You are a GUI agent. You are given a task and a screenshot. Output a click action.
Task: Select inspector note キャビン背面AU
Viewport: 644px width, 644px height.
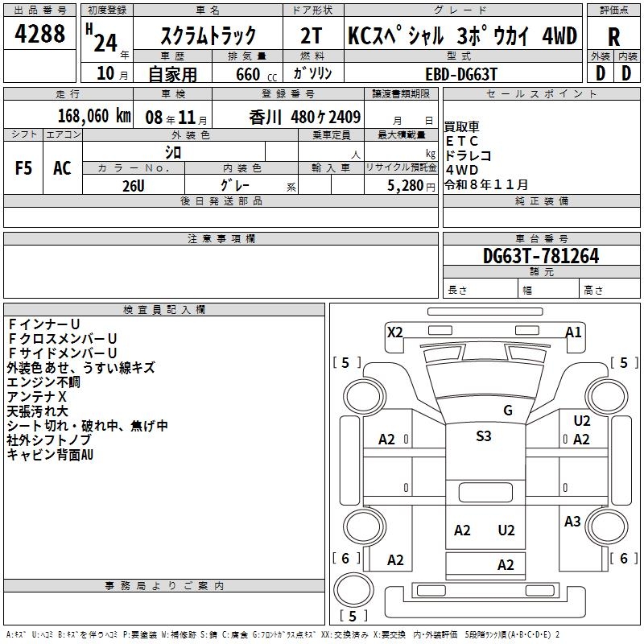click(50, 455)
